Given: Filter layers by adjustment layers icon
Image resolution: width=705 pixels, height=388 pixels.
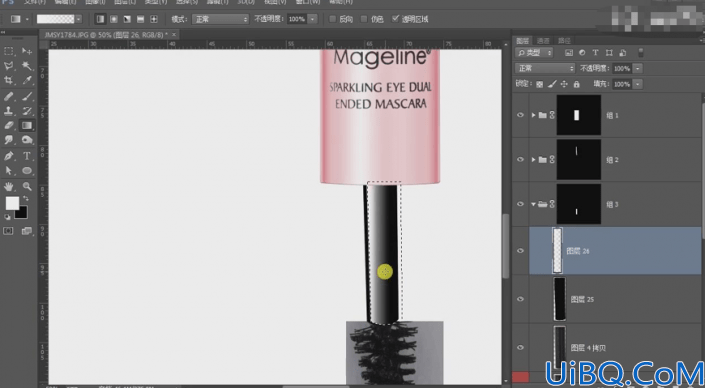Looking at the screenshot, I should pos(582,53).
